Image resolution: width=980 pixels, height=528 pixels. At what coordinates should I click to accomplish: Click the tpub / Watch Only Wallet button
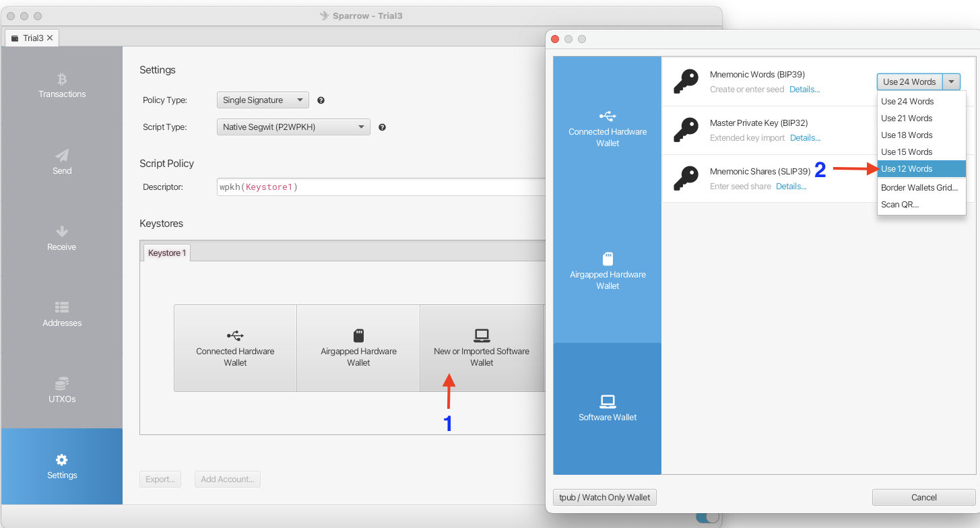604,497
